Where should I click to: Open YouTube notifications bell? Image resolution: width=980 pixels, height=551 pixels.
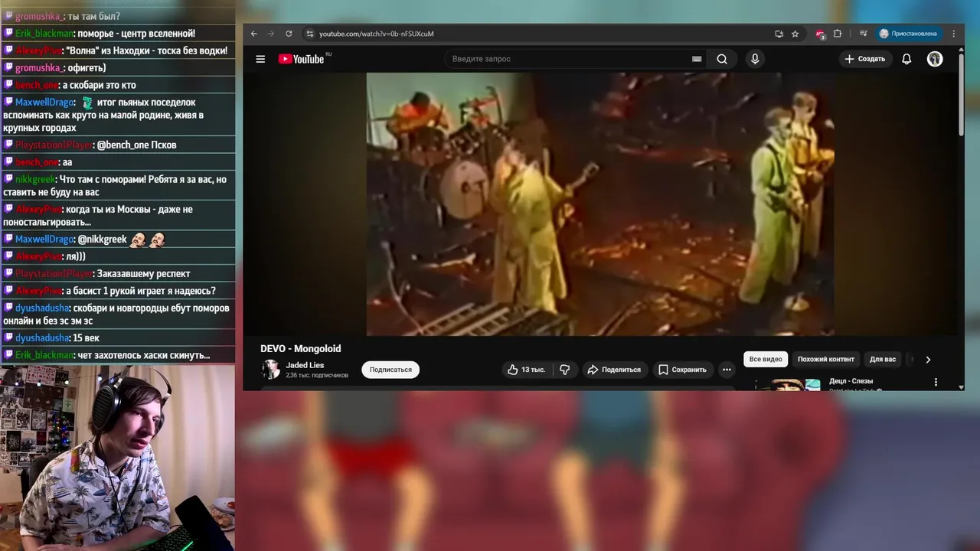tap(906, 59)
